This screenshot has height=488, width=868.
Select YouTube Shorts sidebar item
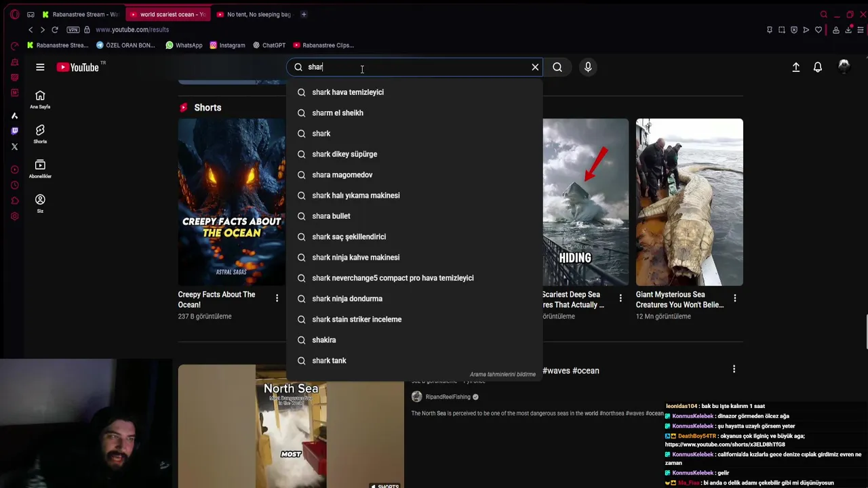[40, 134]
